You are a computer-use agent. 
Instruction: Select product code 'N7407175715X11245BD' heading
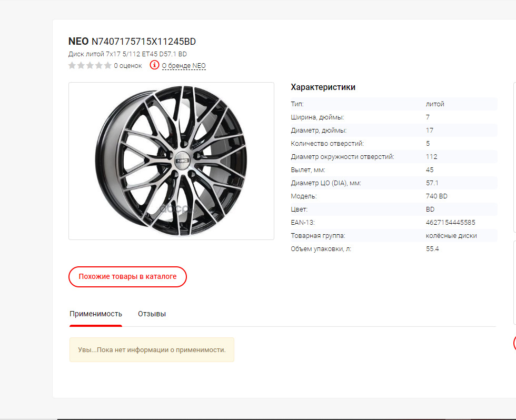[143, 42]
